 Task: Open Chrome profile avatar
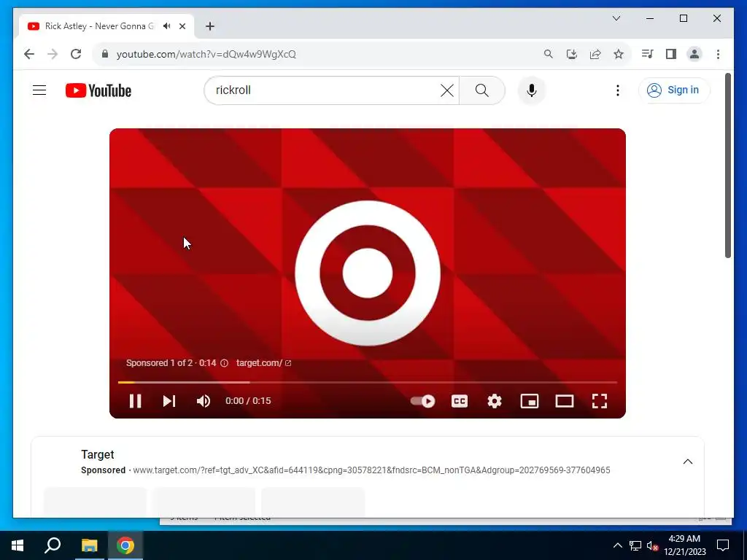694,54
